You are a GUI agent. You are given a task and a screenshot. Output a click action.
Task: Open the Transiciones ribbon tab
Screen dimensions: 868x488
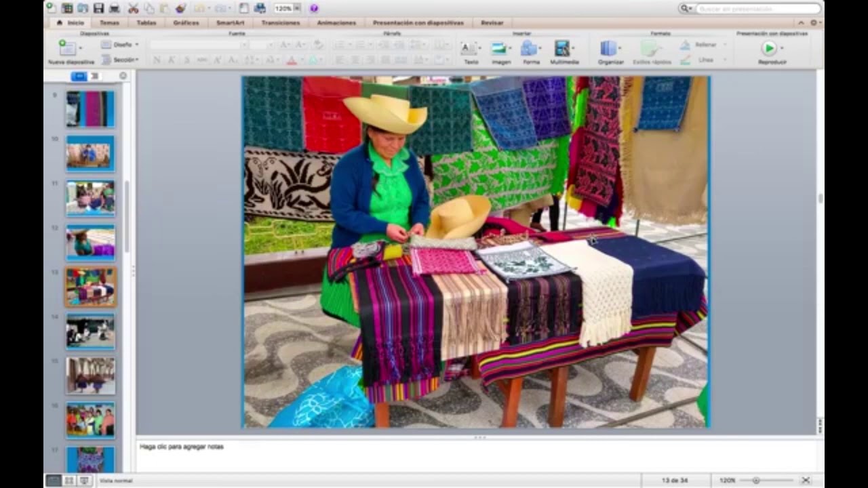[281, 22]
